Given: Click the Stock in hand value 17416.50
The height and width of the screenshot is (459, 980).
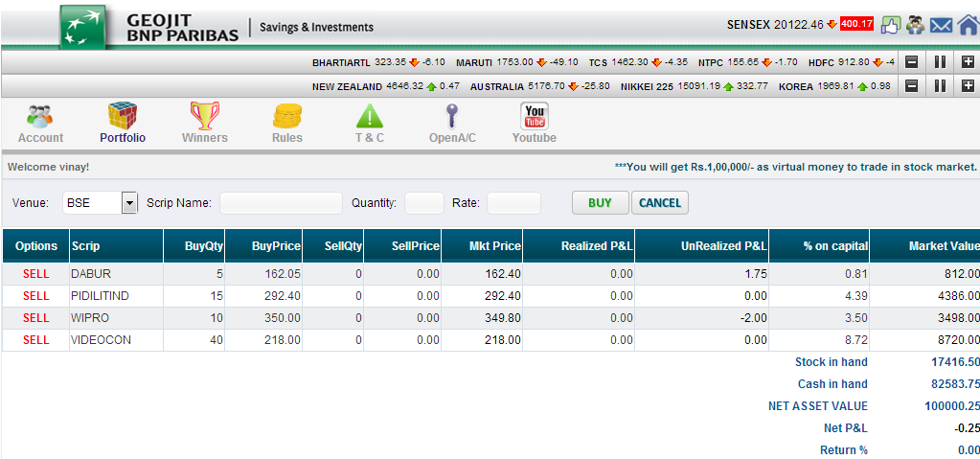Looking at the screenshot, I should pyautogui.click(x=954, y=362).
